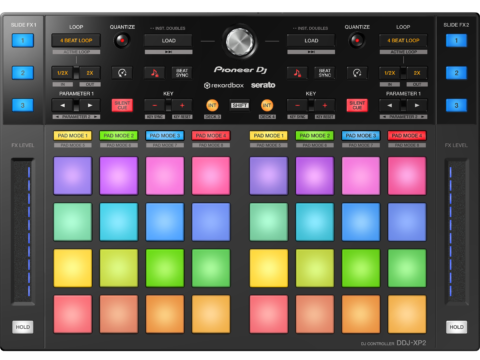Click the silver browse rotary knob
Screen dimensions: 480x360
pyautogui.click(x=239, y=42)
